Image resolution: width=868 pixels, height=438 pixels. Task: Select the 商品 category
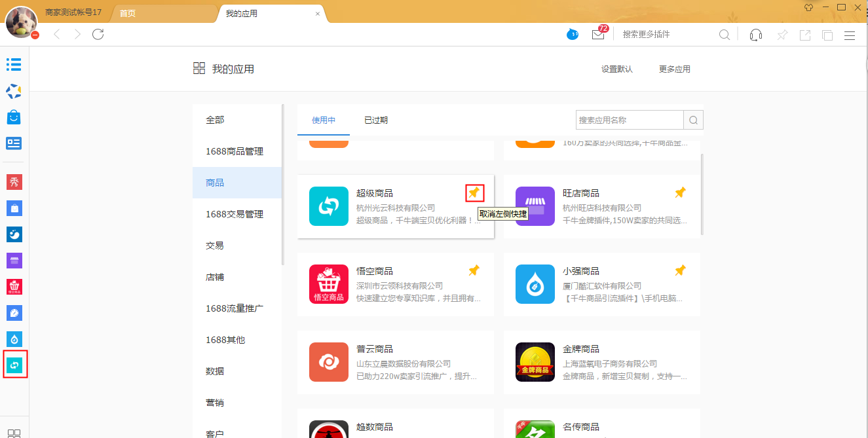click(x=237, y=183)
